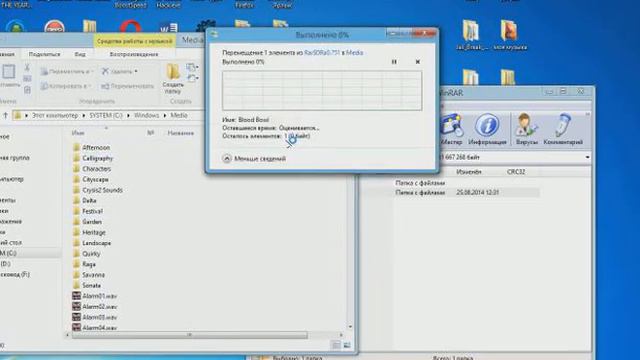Expand WinRAR address bar dropdown
Viewport: 640px width, 360px height.
click(x=587, y=157)
